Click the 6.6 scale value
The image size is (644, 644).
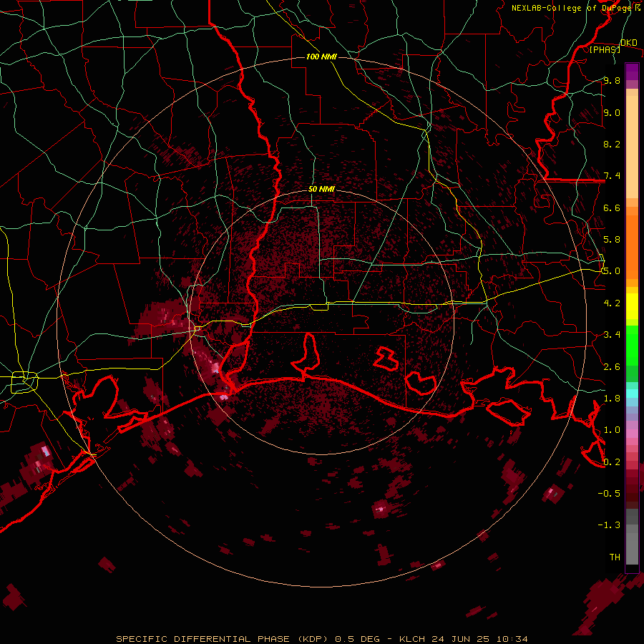[x=612, y=208]
